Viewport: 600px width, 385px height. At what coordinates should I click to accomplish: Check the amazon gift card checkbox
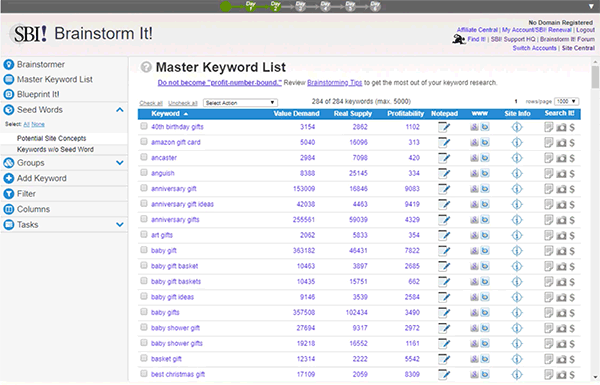pyautogui.click(x=143, y=141)
